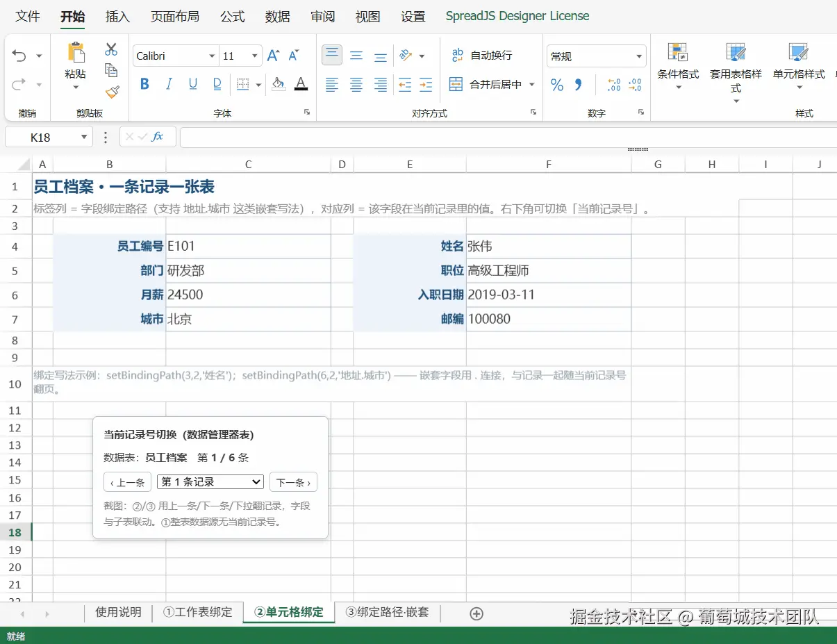
Task: Center text horizontally
Action: click(x=356, y=85)
